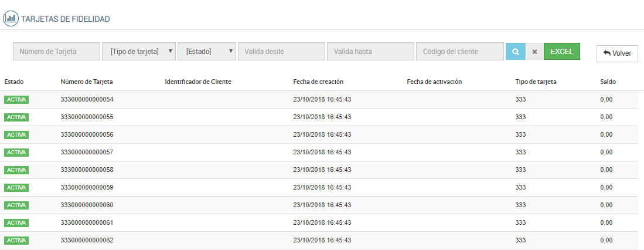Click the Saldo column header
The height and width of the screenshot is (250, 644).
[x=608, y=82]
